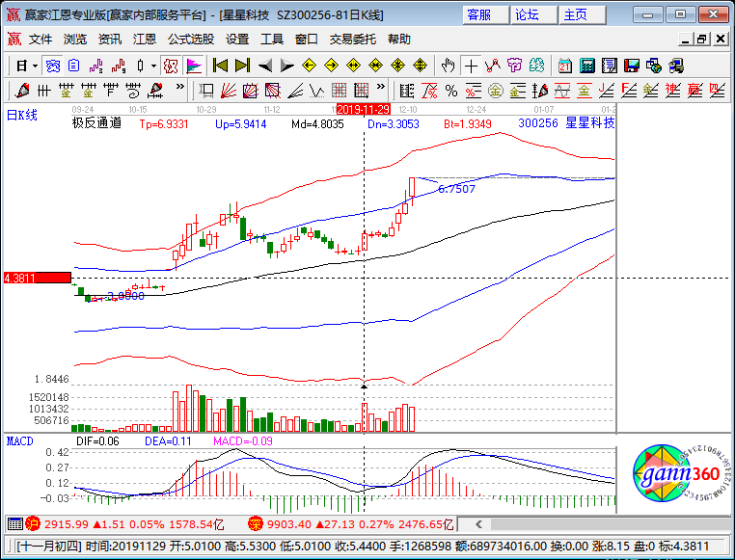Viewport: 735px width, 560px height.
Task: Step forward with the black right triangle
Action: tap(286, 66)
